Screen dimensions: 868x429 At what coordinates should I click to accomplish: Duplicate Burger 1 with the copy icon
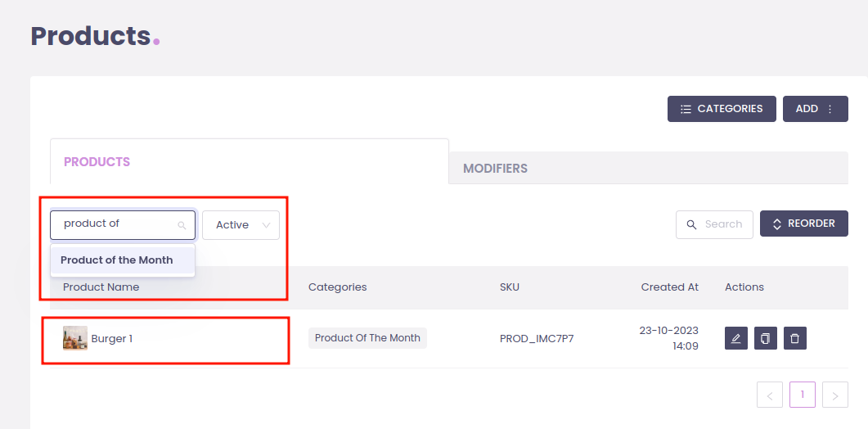click(x=766, y=338)
